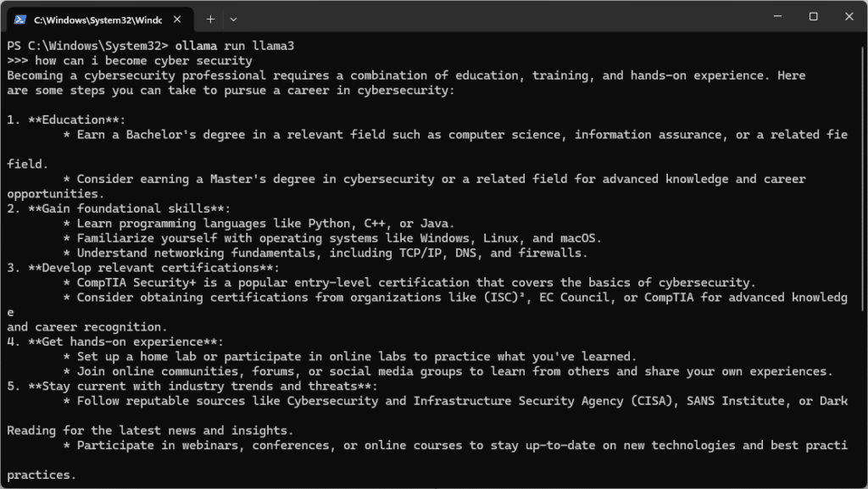Click the "**Gain foundational skills**" heading
868x489 pixels.
(129, 208)
